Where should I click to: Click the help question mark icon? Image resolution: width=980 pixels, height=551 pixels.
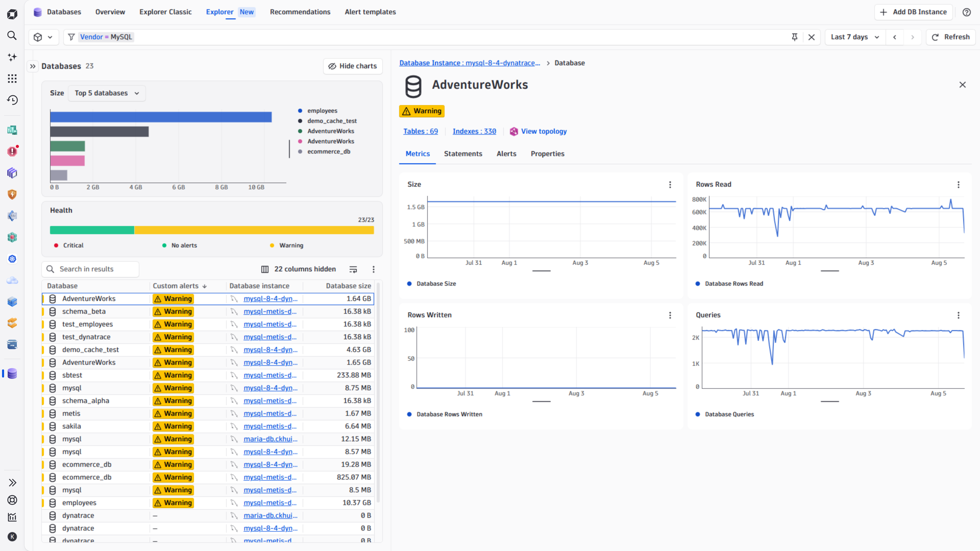(x=967, y=12)
